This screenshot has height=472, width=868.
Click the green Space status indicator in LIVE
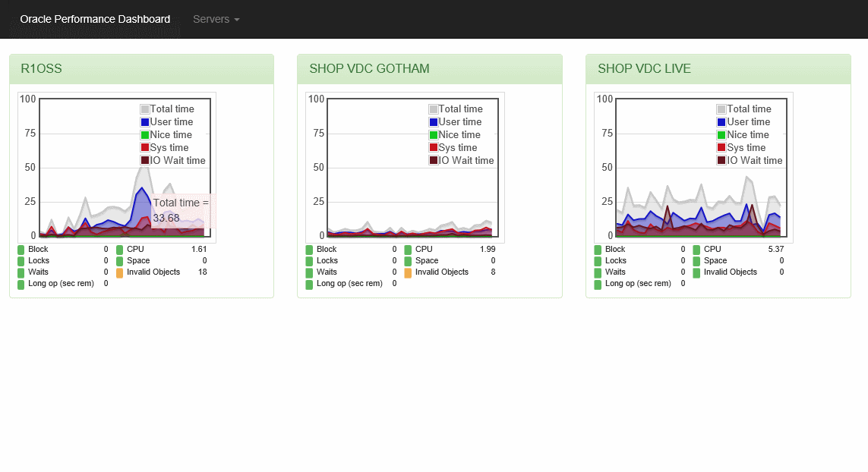[x=696, y=261]
